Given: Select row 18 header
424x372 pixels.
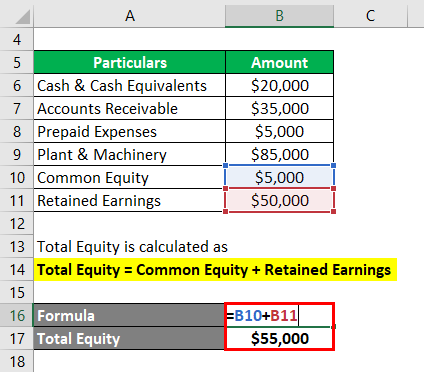Looking at the screenshot, I should click(17, 361).
